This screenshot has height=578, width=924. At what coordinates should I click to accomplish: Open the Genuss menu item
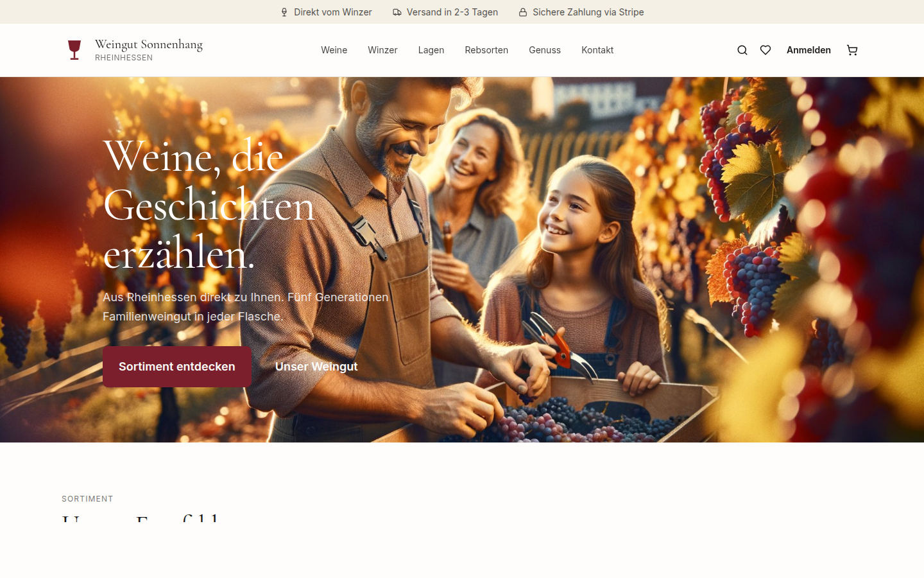click(545, 50)
